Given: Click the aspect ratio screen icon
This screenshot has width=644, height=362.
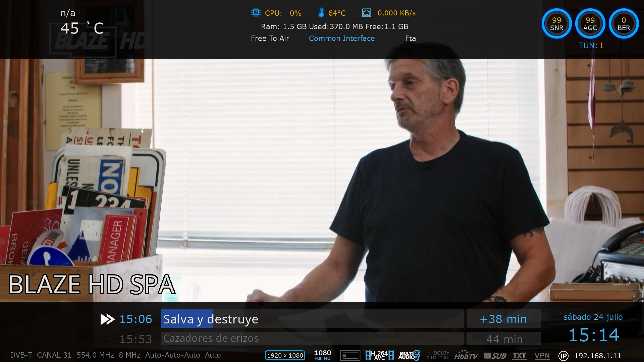Looking at the screenshot, I should 350,355.
